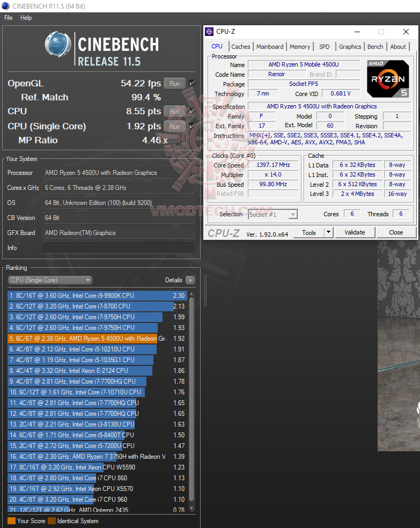Switch to the Graphics tab in CPU-Z
The height and width of the screenshot is (528, 420).
[350, 47]
